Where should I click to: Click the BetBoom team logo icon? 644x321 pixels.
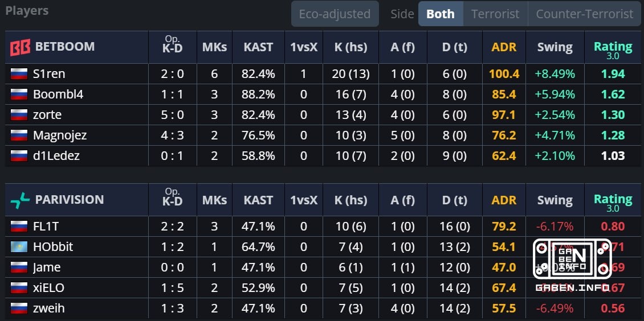[x=20, y=47]
